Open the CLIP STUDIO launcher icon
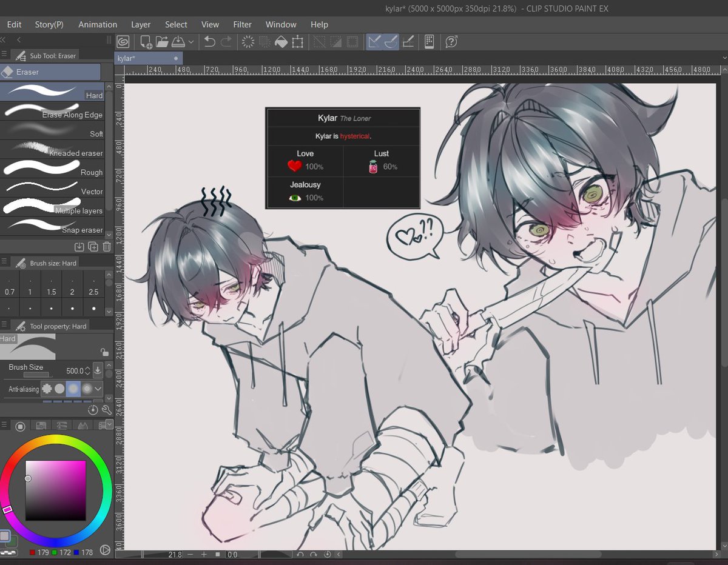 click(x=123, y=42)
